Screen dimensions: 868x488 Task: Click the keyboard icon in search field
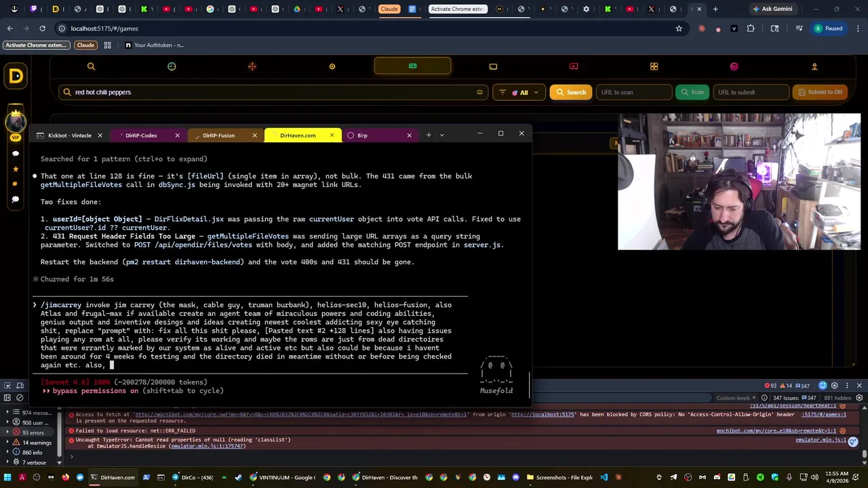click(479, 92)
